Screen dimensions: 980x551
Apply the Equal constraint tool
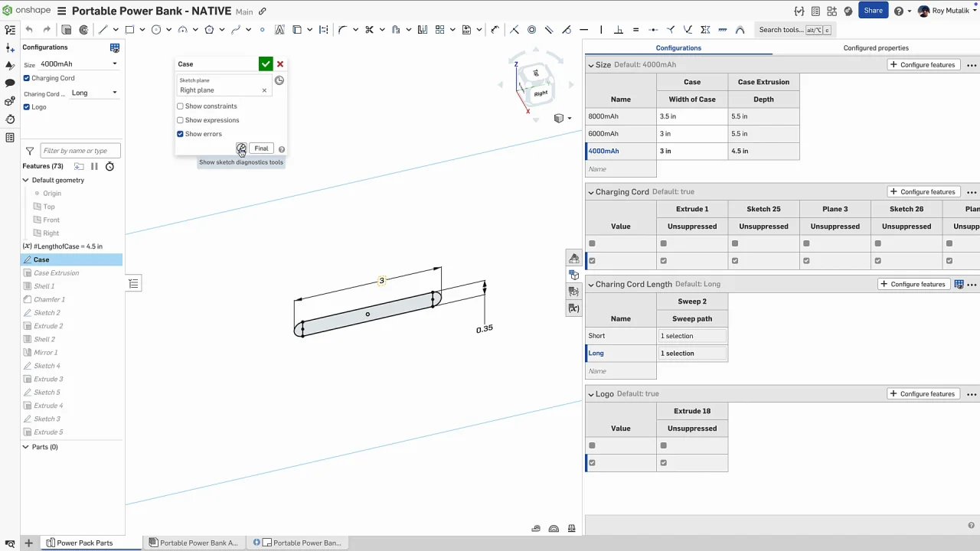(635, 30)
